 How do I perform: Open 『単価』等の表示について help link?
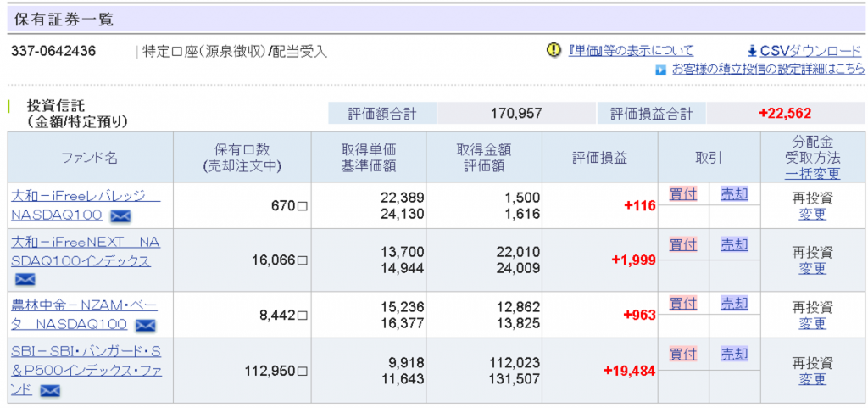coord(631,51)
